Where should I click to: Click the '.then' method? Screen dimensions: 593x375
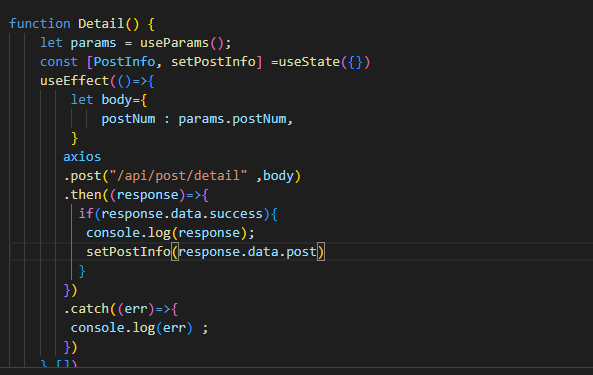(82, 195)
